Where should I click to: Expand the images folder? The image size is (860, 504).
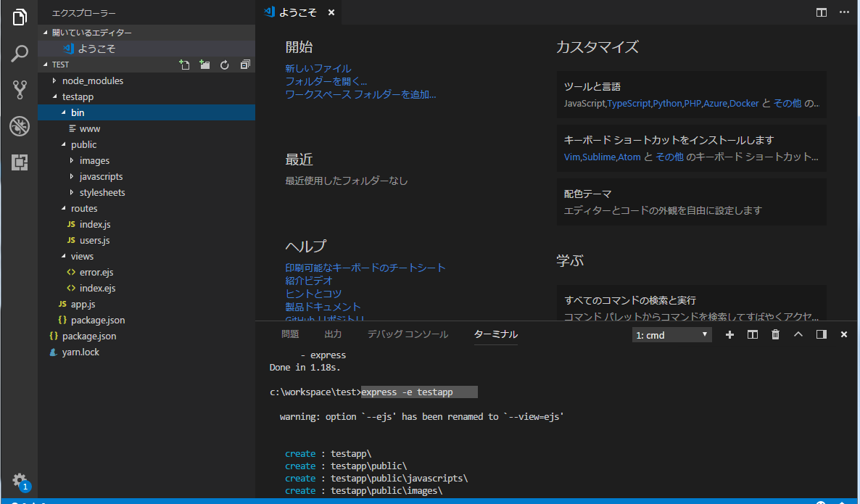point(94,160)
